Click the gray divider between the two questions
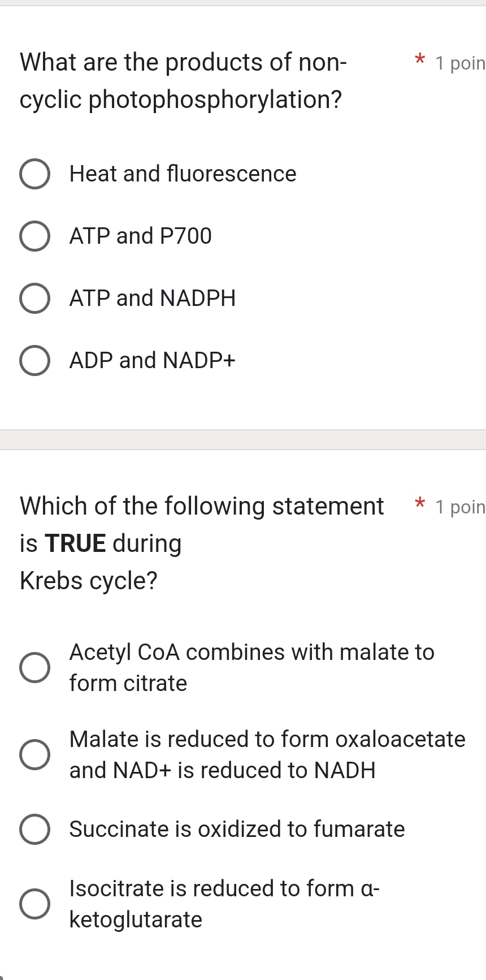 point(243,437)
